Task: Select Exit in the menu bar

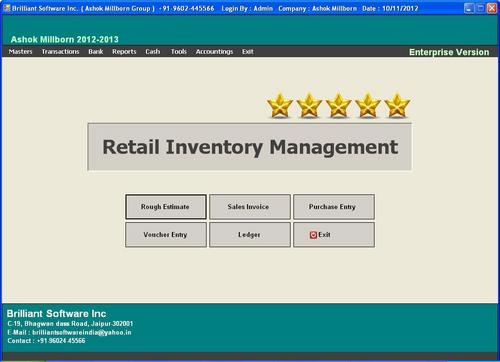Action: (248, 52)
